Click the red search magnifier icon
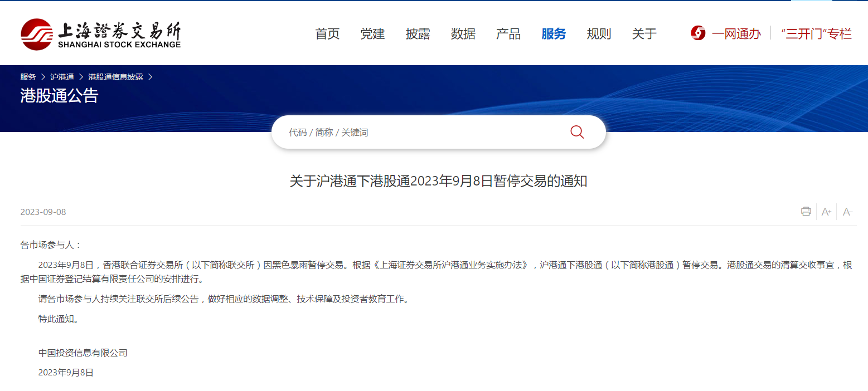Screen dimensions: 868x391 click(577, 132)
